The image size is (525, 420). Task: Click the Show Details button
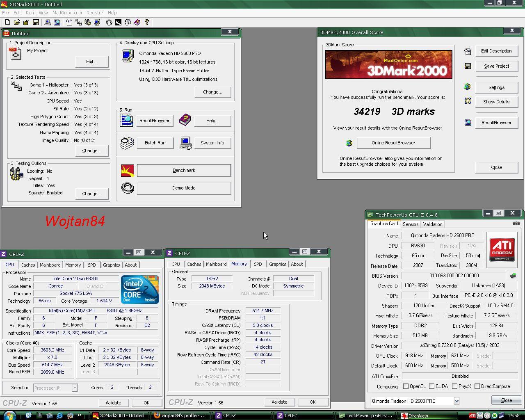(x=496, y=102)
